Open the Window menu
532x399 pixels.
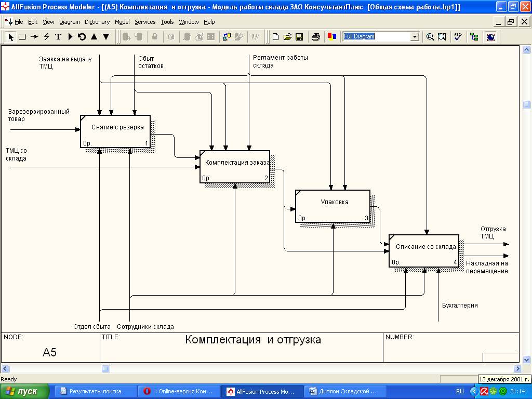pyautogui.click(x=189, y=22)
